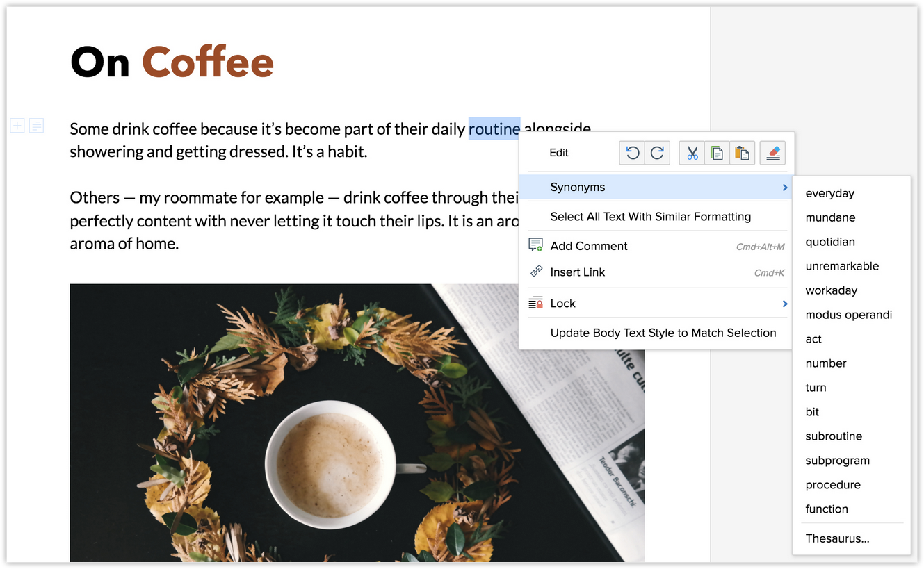Clear formatting with the eraser icon
The height and width of the screenshot is (569, 924).
coord(772,153)
